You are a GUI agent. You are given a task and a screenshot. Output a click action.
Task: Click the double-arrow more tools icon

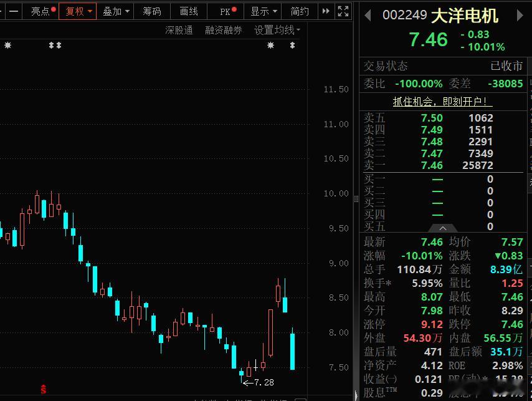tap(326, 11)
